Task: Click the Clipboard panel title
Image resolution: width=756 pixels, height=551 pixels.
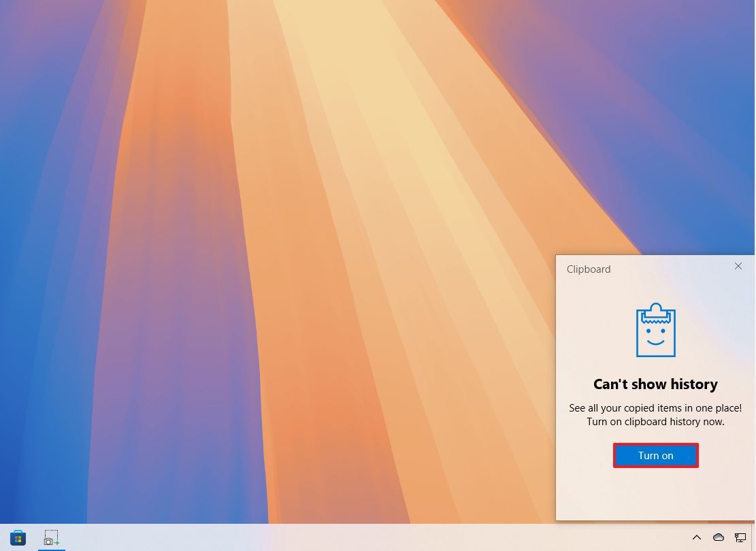Action: 588,269
